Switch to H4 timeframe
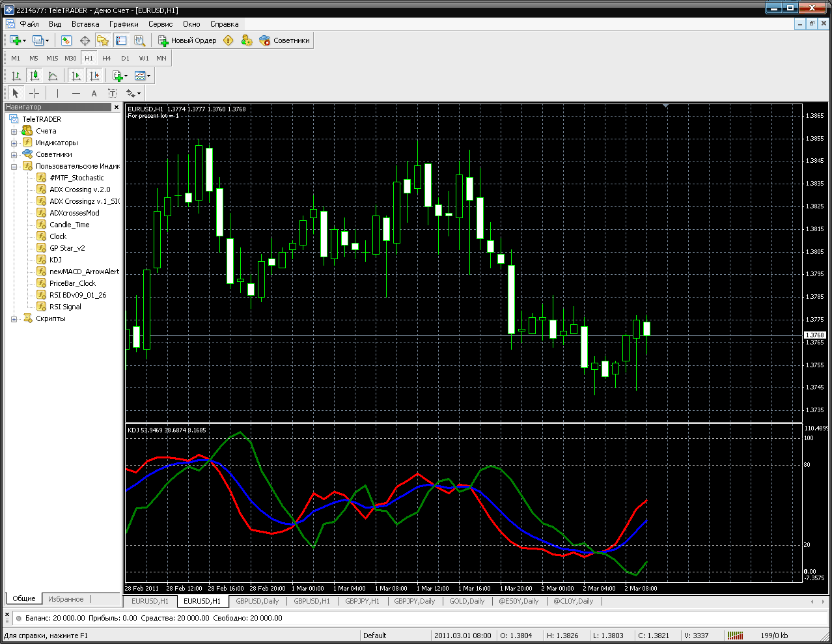The height and width of the screenshot is (644, 832). coord(107,58)
